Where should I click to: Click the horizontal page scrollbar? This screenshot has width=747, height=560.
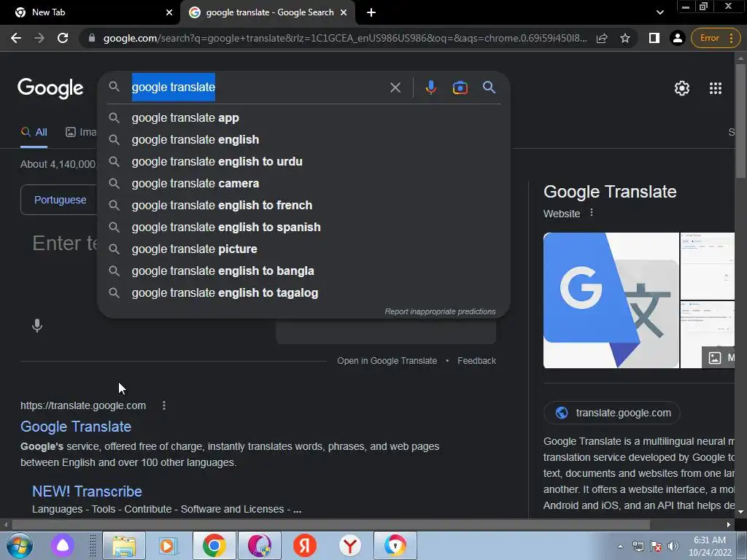330,525
